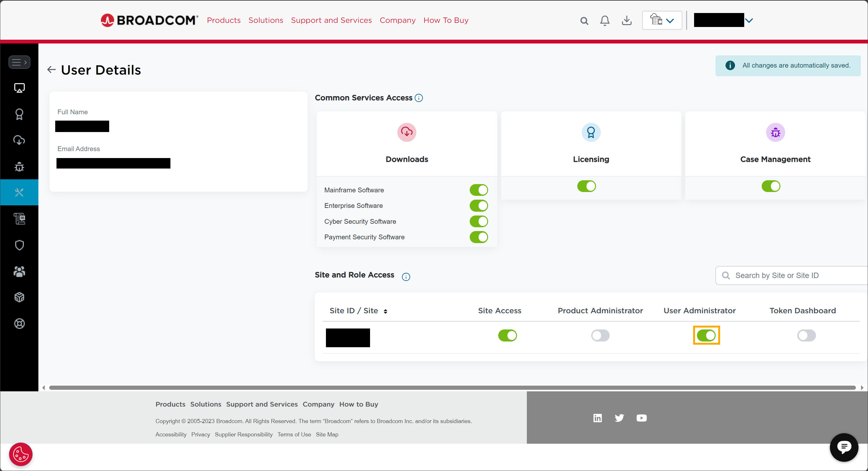The width and height of the screenshot is (868, 471).
Task: Toggle Enterprise Software access
Action: tap(479, 206)
